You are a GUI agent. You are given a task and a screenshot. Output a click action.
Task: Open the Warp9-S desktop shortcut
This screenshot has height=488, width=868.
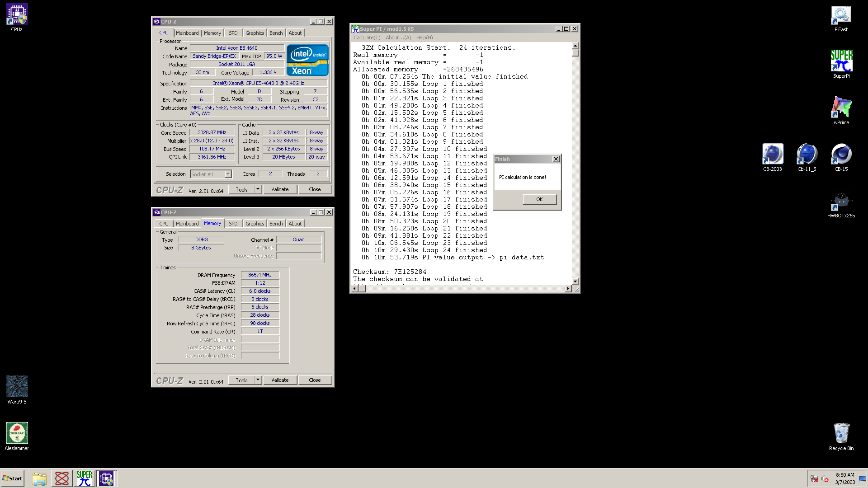(17, 389)
